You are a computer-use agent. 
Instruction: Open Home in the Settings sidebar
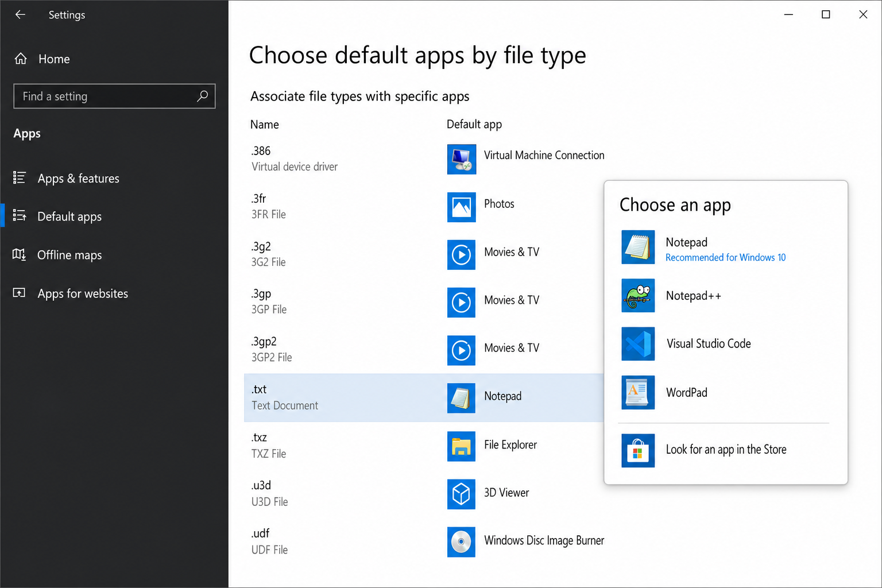[x=54, y=59]
